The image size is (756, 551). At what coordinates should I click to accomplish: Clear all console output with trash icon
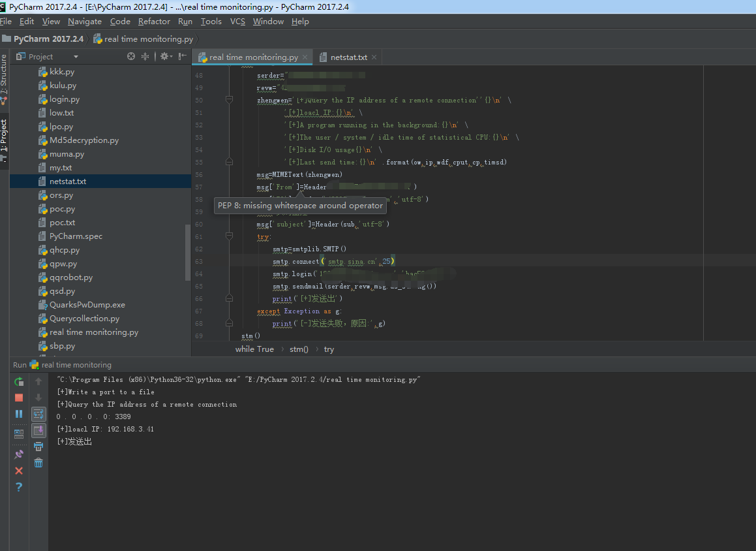(x=38, y=463)
